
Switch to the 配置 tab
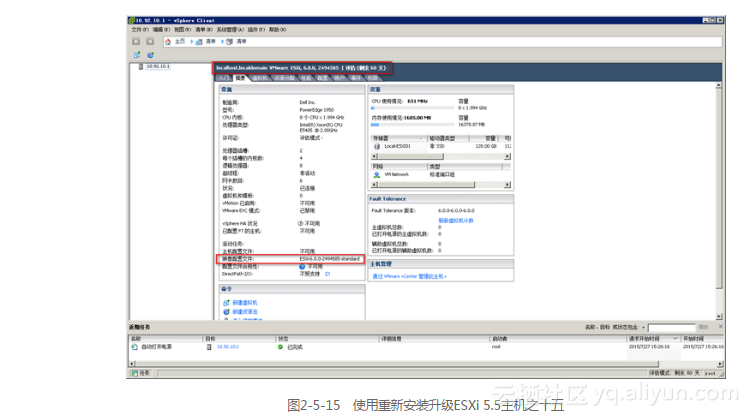(x=323, y=78)
